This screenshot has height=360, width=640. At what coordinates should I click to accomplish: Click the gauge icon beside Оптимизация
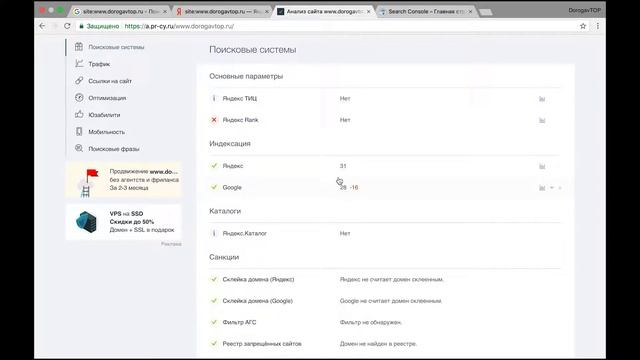(x=79, y=98)
